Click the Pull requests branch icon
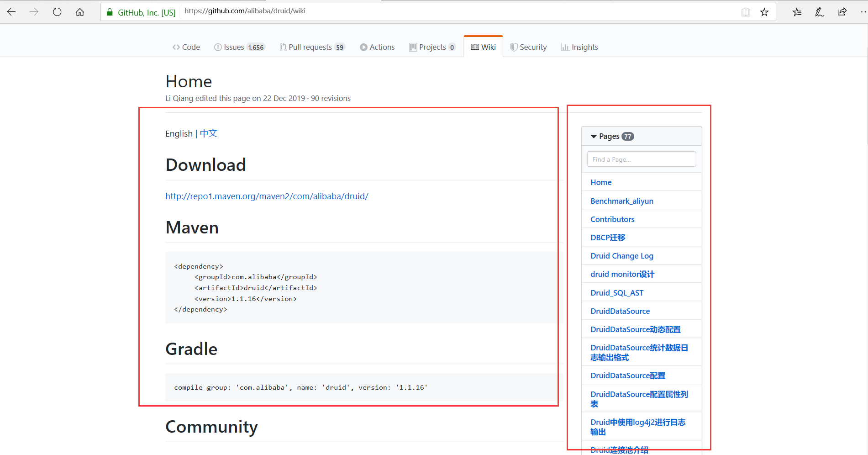The image size is (868, 455). (x=283, y=47)
